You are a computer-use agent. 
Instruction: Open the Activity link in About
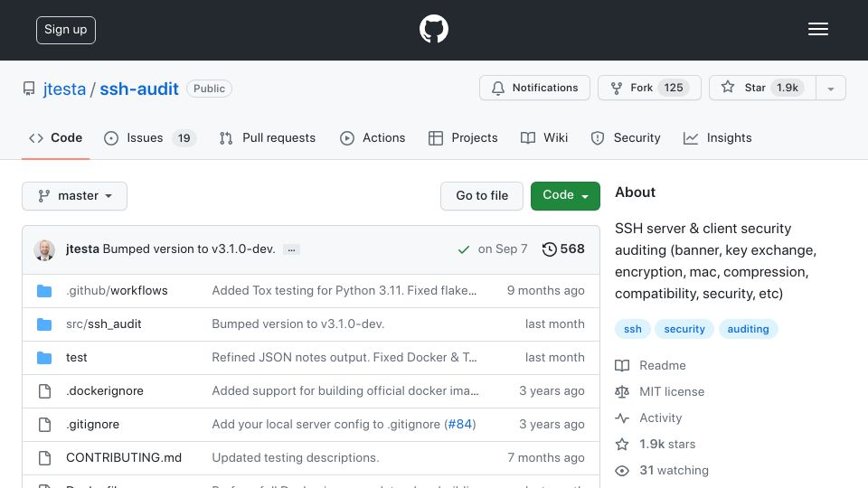[x=648, y=418]
